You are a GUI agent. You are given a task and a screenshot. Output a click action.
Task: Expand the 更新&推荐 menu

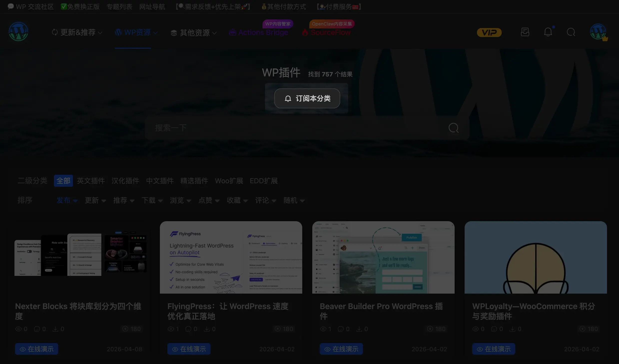[x=77, y=32]
